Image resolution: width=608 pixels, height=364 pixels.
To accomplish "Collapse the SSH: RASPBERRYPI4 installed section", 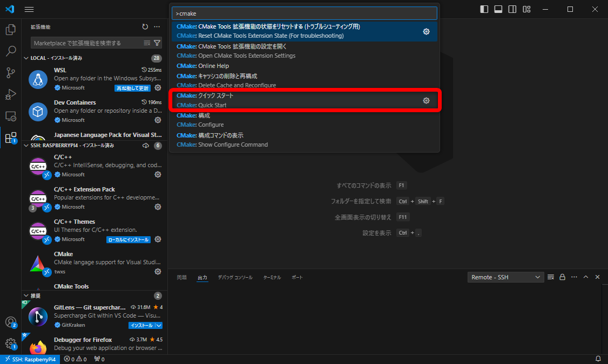I will (26, 146).
